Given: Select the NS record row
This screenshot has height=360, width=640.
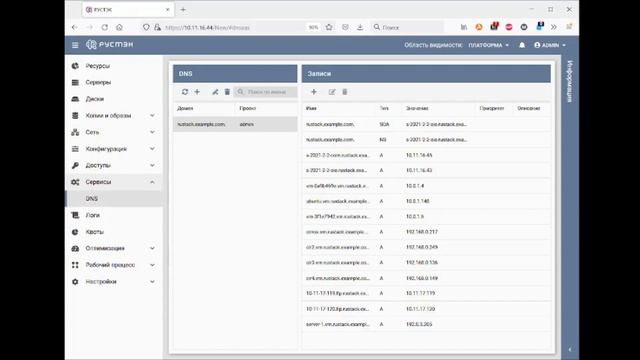Looking at the screenshot, I should pos(426,140).
